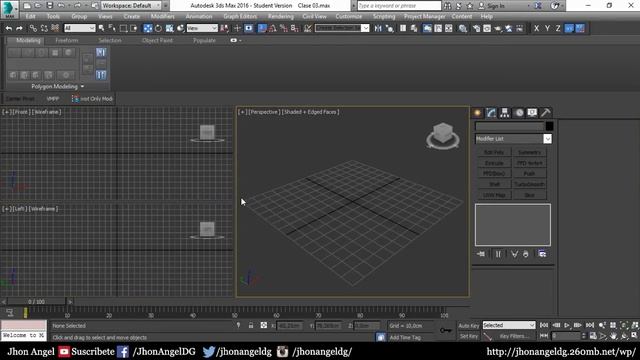Open the Group menu
Screen dimensions: 640x360
point(79,16)
